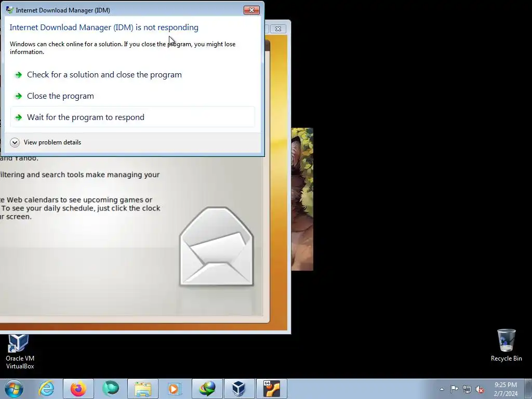532x399 pixels.
Task: Open Action Center flag tray icon
Action: click(454, 389)
